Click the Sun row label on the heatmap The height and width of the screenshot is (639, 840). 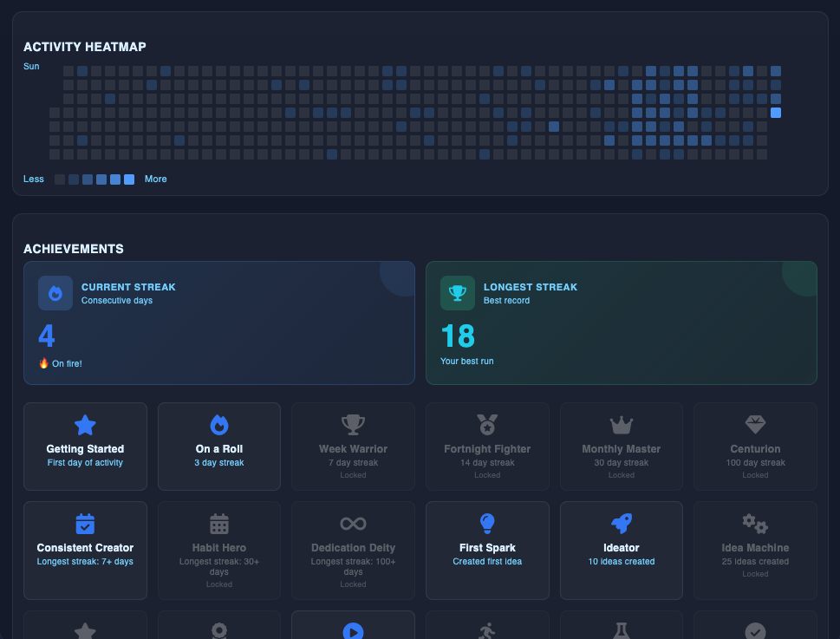pos(31,66)
